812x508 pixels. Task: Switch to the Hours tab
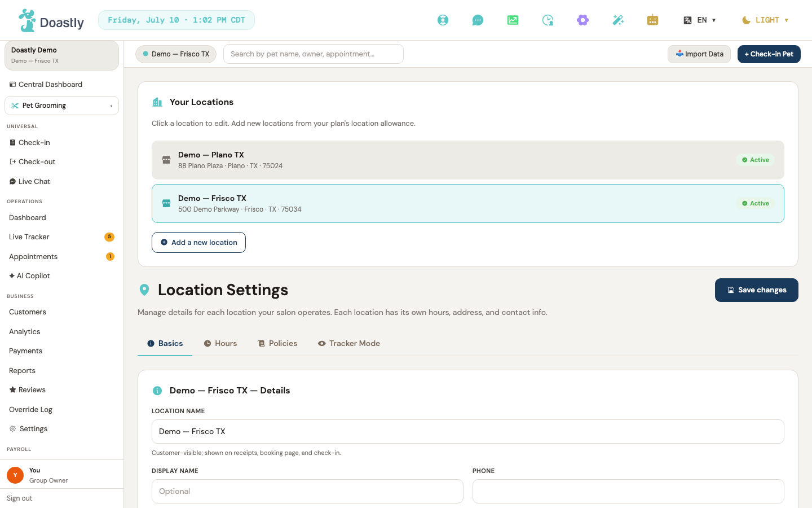[x=220, y=344]
